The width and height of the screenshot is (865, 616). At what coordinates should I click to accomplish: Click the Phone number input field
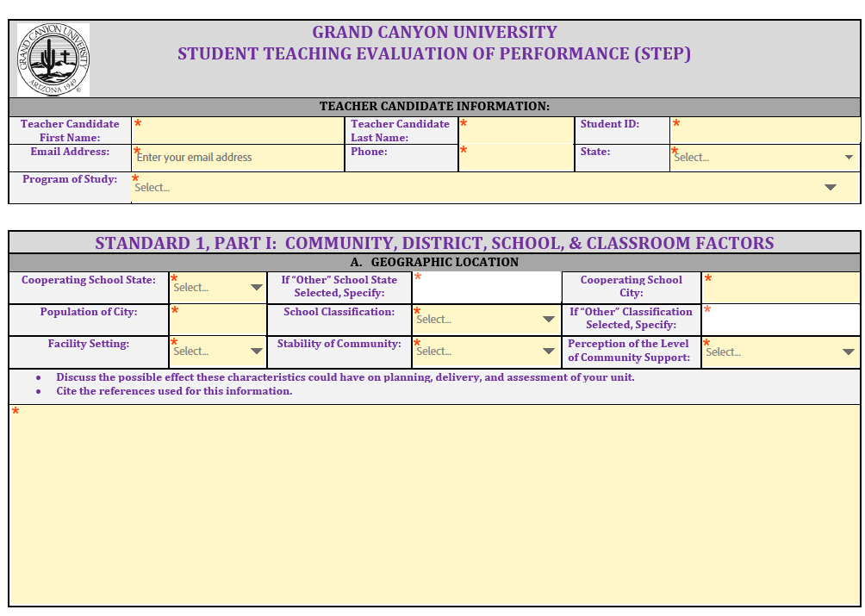(516, 159)
